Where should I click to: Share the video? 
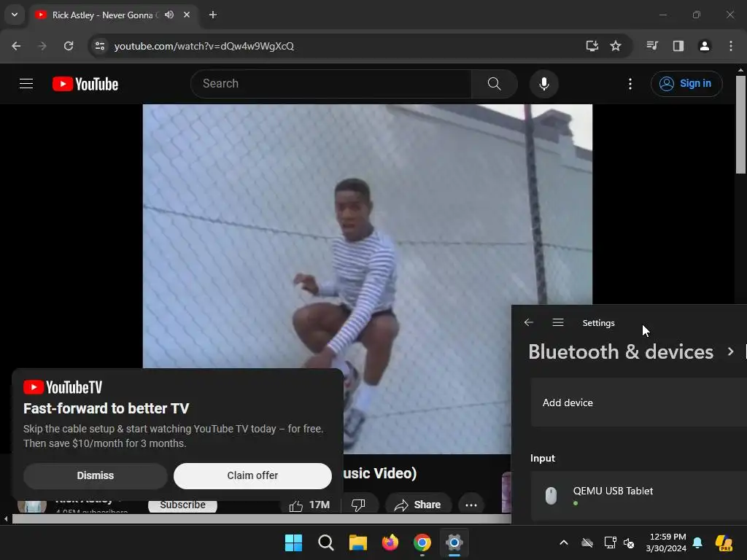click(x=417, y=505)
